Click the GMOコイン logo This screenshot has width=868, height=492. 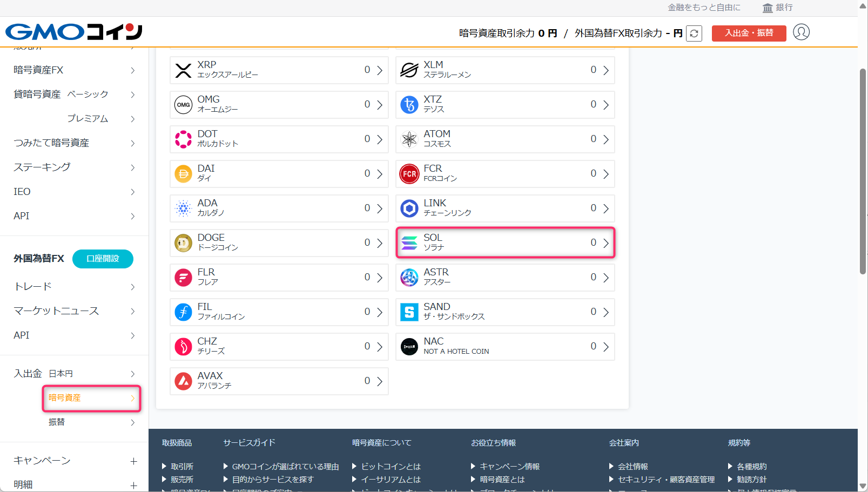tap(73, 32)
